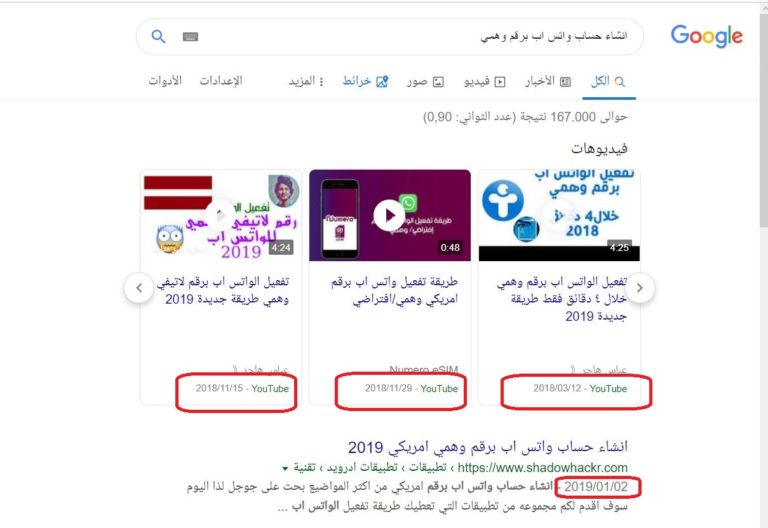The image size is (768, 528).
Task: Click the maps tab icon خرائط
Action: [x=382, y=81]
